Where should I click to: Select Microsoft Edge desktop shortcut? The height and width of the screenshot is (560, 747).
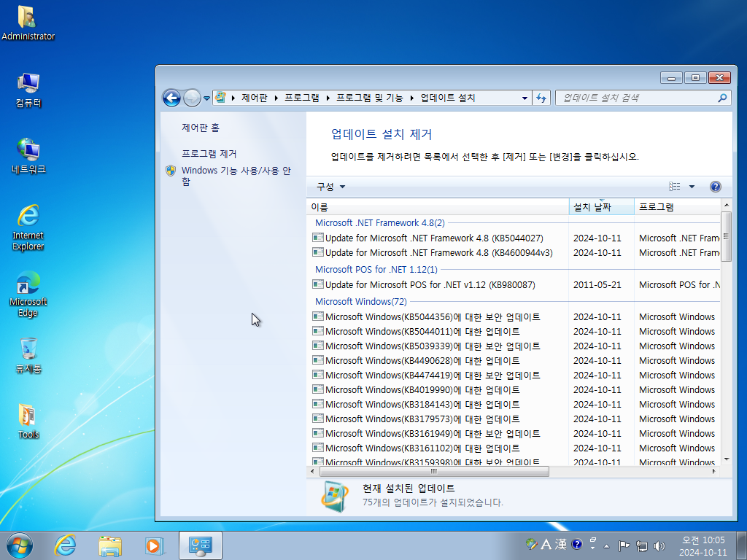coord(28,294)
